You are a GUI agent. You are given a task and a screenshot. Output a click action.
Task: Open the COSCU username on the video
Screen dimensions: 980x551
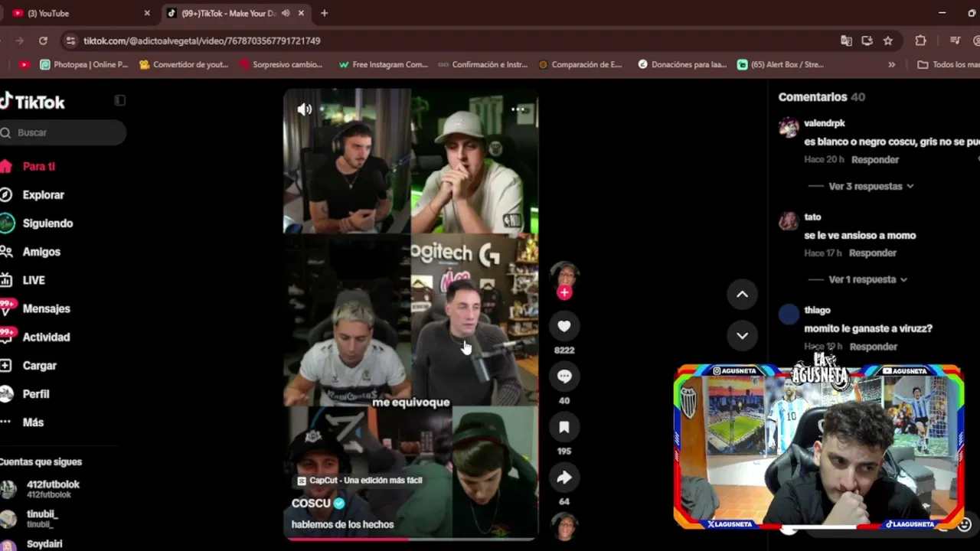[x=311, y=503]
